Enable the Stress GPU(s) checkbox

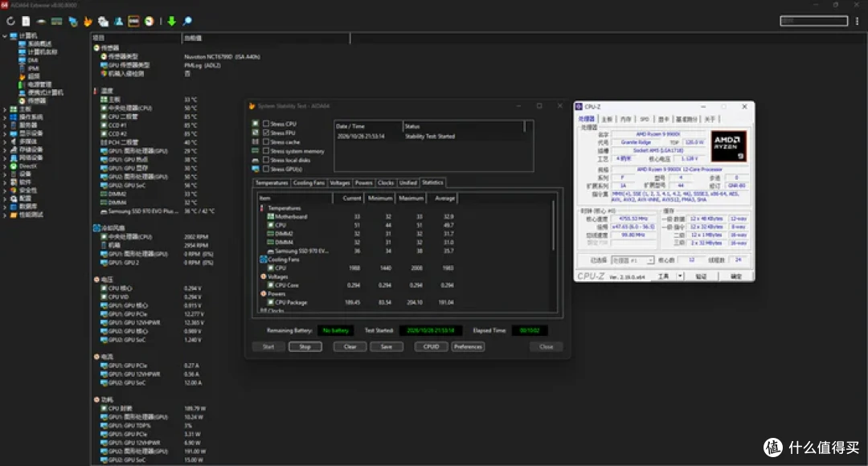click(x=266, y=170)
